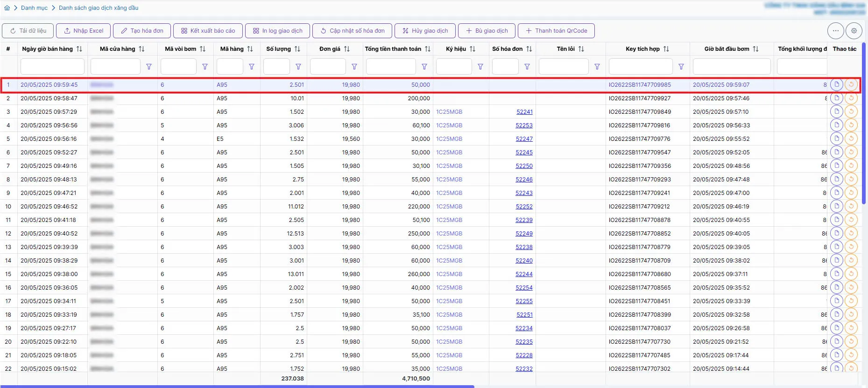868x388 pixels.
Task: Click the home icon in breadcrumb
Action: click(7, 8)
